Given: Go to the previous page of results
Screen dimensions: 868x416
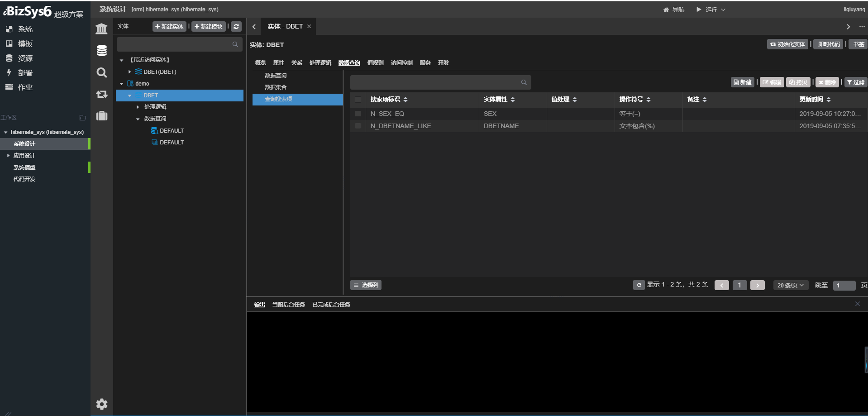Looking at the screenshot, I should [721, 285].
